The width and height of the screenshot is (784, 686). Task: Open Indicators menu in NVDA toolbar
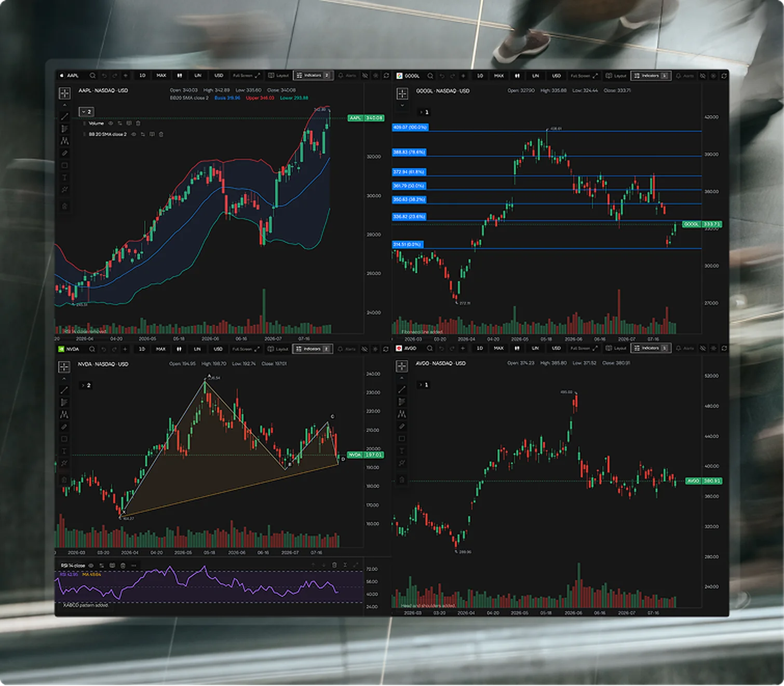[313, 349]
